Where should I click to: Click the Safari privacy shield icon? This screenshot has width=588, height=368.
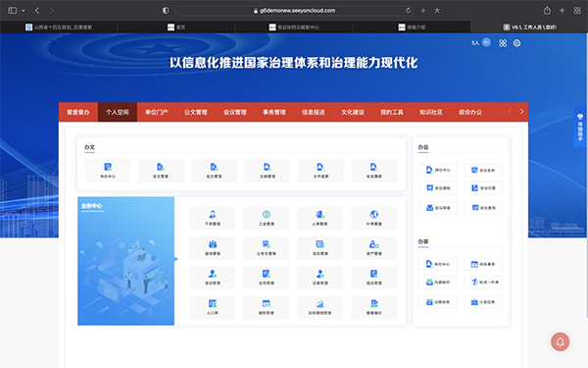click(166, 11)
